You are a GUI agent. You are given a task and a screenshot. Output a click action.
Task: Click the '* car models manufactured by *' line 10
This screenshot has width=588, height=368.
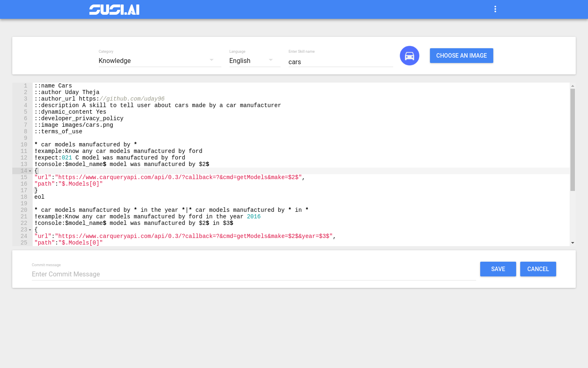click(86, 145)
